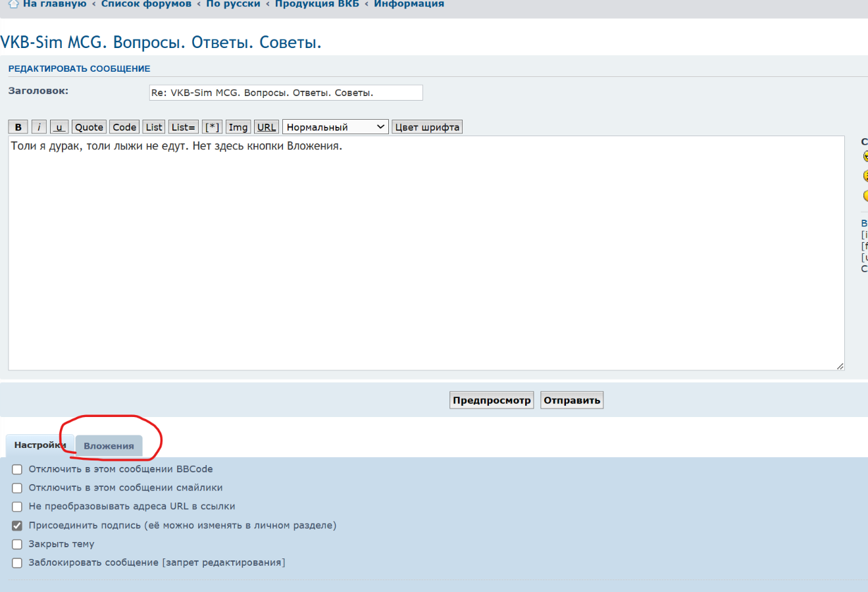868x592 pixels.
Task: Open the font size dropdown 'Нормальный'
Action: (x=336, y=127)
